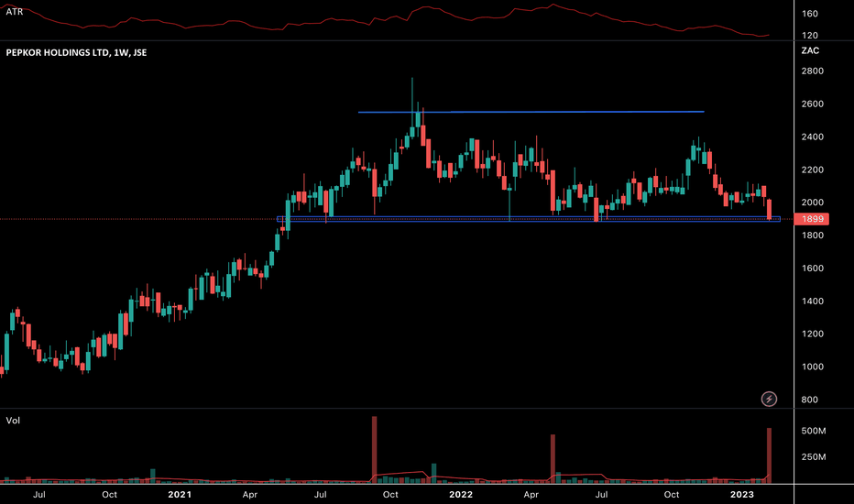This screenshot has width=854, height=504.
Task: Click the 2600 price axis label
Action: click(x=812, y=104)
